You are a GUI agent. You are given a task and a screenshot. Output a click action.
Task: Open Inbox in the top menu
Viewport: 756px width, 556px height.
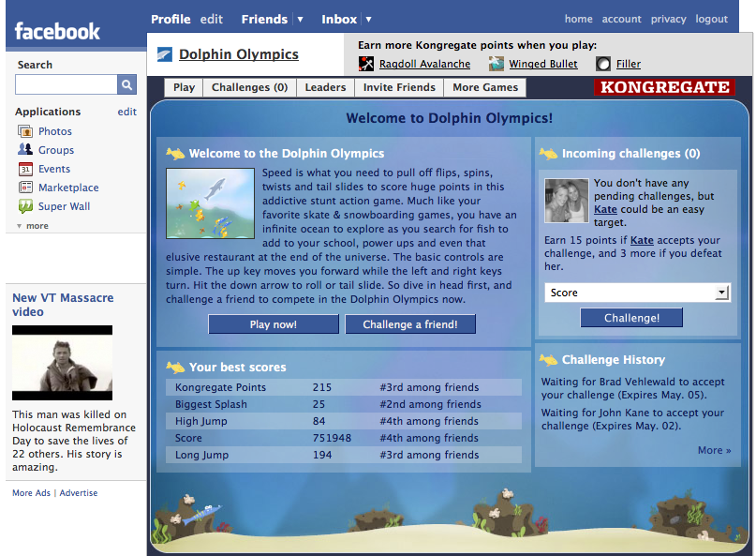pos(339,20)
